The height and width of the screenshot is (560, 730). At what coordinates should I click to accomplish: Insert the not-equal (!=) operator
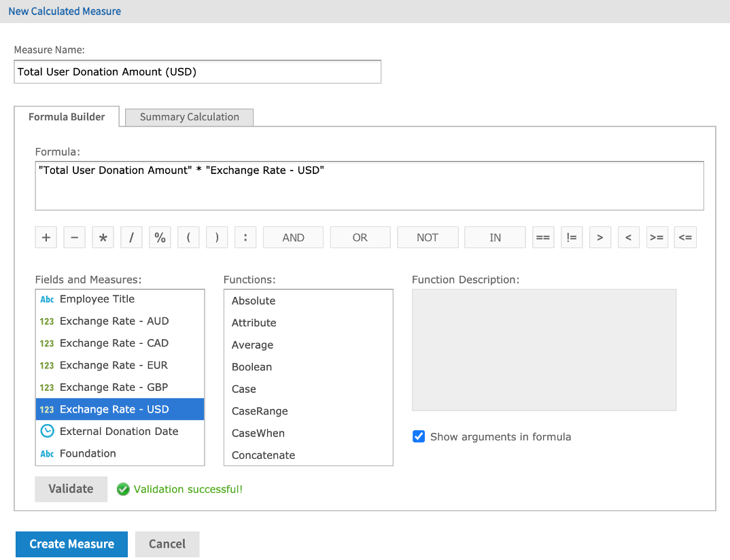click(x=572, y=237)
